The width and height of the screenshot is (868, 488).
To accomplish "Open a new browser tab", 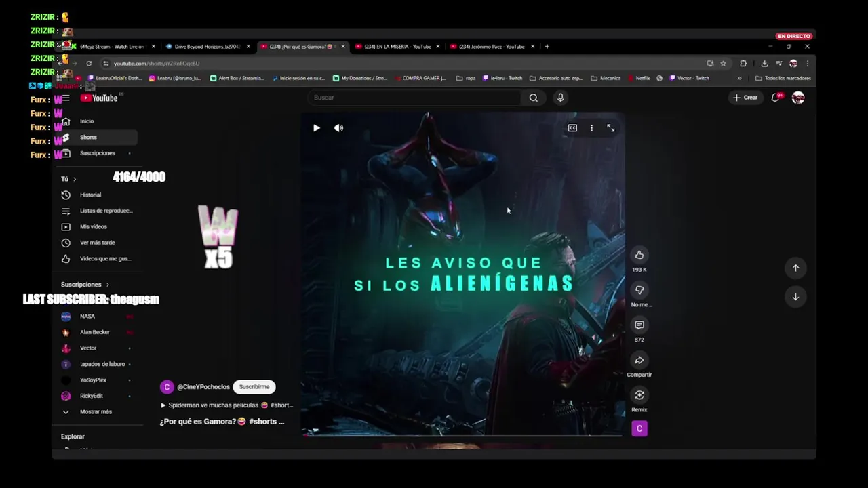I will coord(547,47).
